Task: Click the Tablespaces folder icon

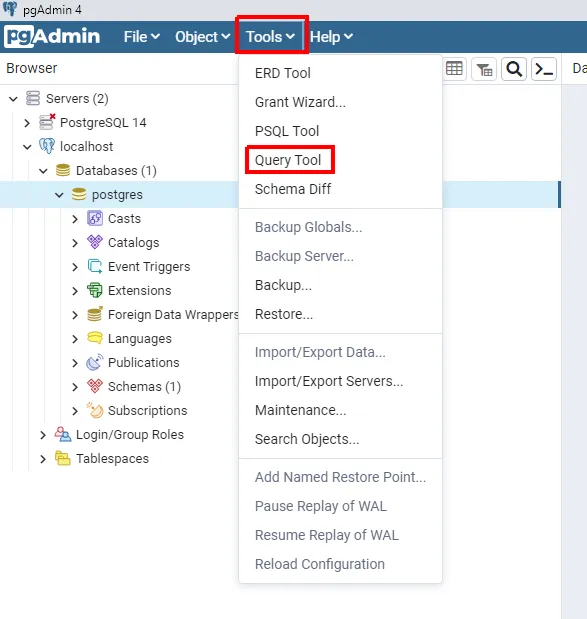Action: (x=63, y=458)
